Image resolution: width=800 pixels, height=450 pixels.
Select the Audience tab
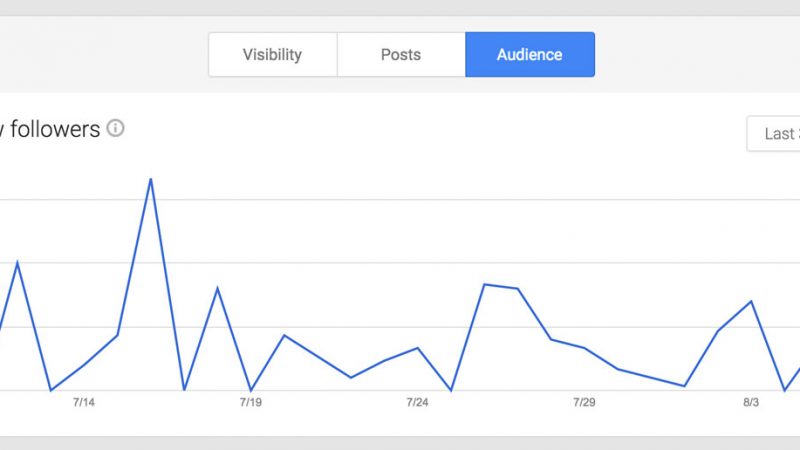530,55
